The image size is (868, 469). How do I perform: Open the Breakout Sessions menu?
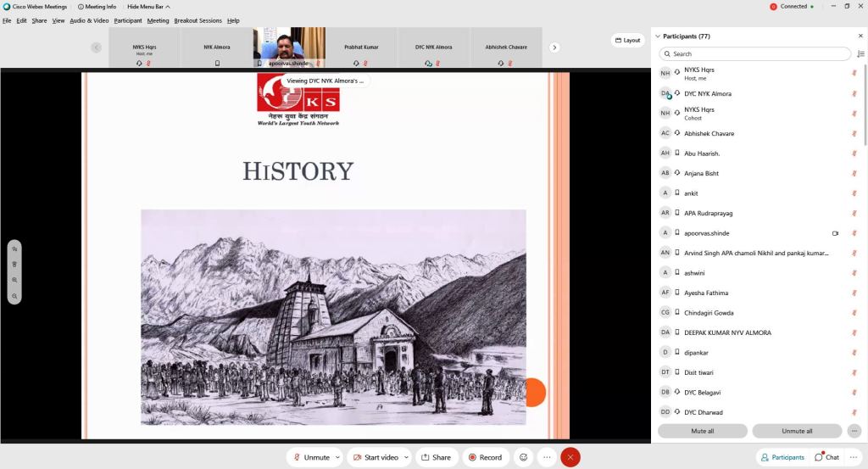(198, 20)
